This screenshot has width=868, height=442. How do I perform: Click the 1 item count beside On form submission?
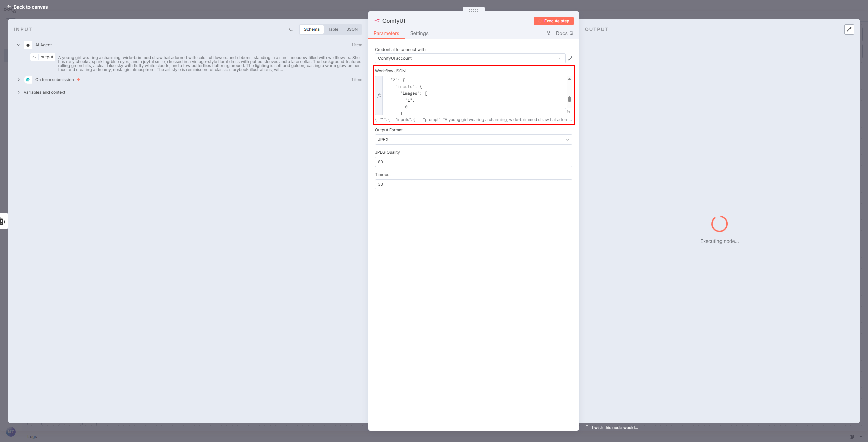357,80
